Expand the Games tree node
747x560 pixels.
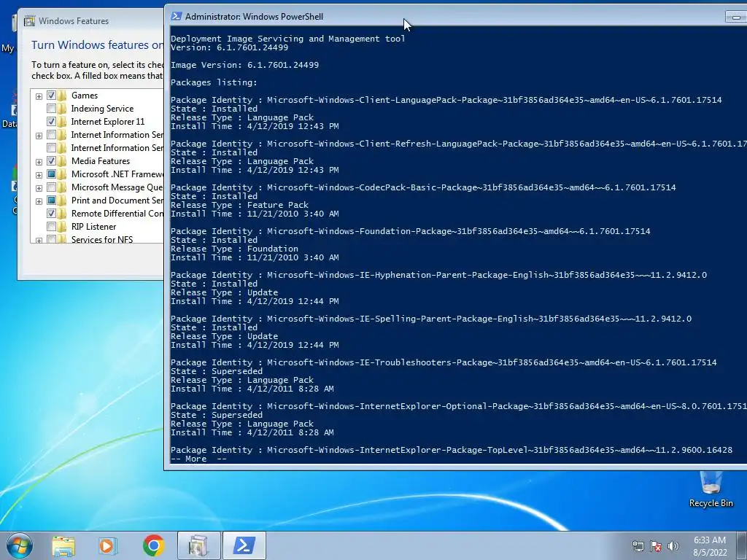coord(39,96)
